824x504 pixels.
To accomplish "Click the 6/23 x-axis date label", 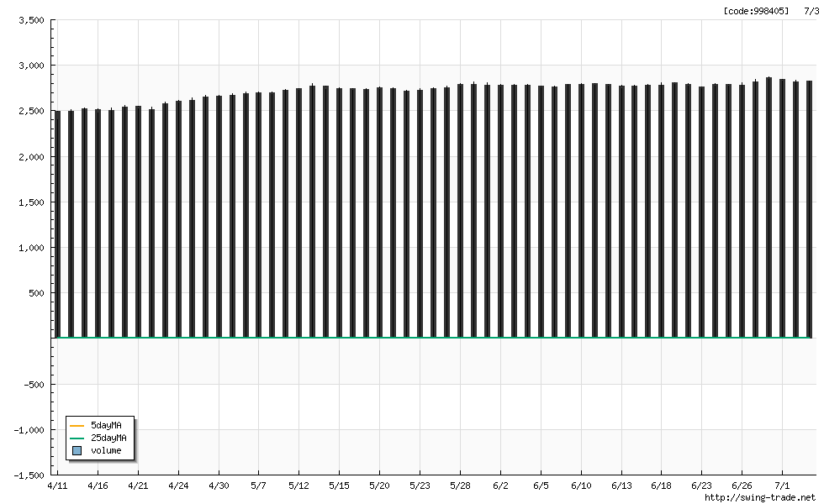I will [701, 486].
